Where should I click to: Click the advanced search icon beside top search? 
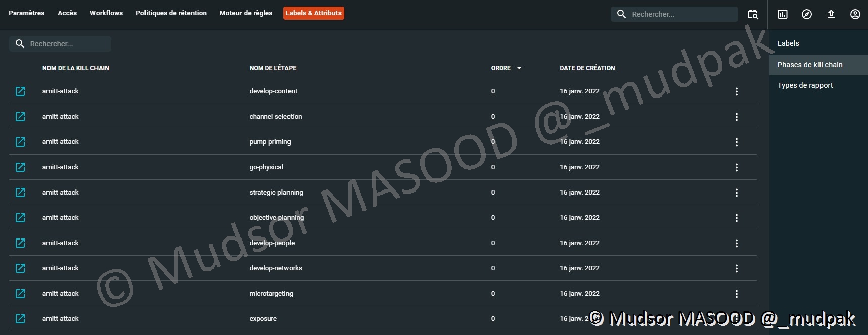[753, 14]
